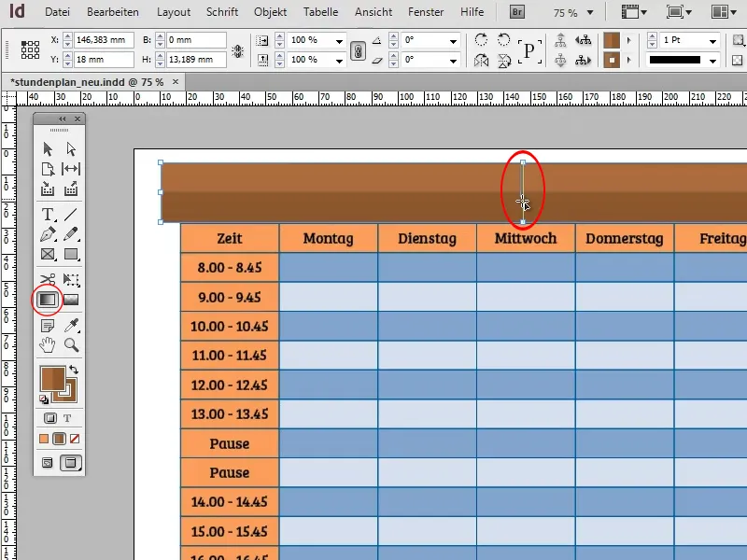747x560 pixels.
Task: Close the stundenplan_neu.indd document tab
Action: point(176,82)
